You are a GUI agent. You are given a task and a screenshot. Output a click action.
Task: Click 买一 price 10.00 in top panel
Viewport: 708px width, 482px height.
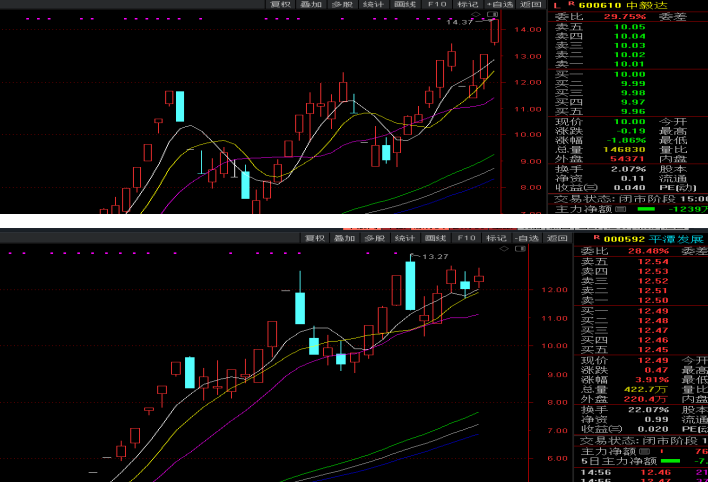click(x=630, y=75)
